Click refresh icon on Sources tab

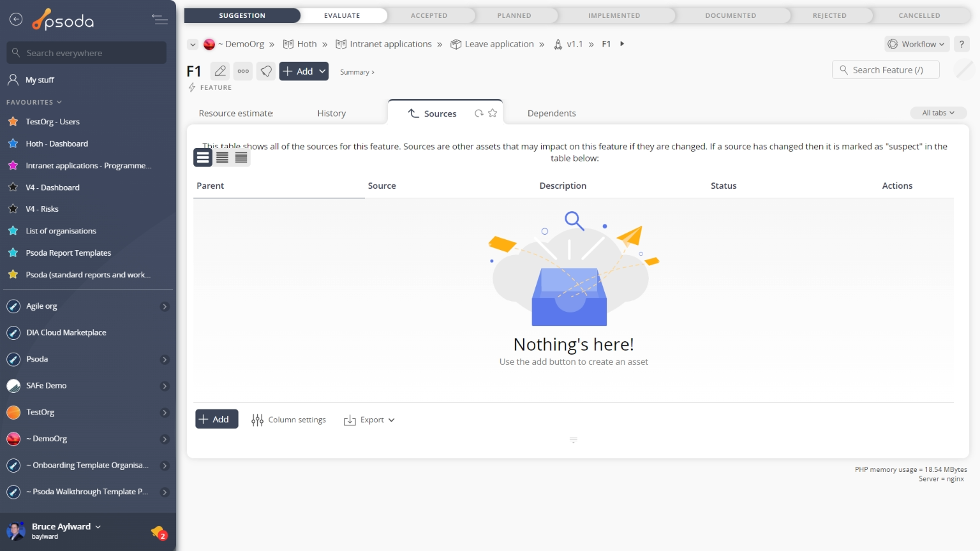[x=479, y=114]
